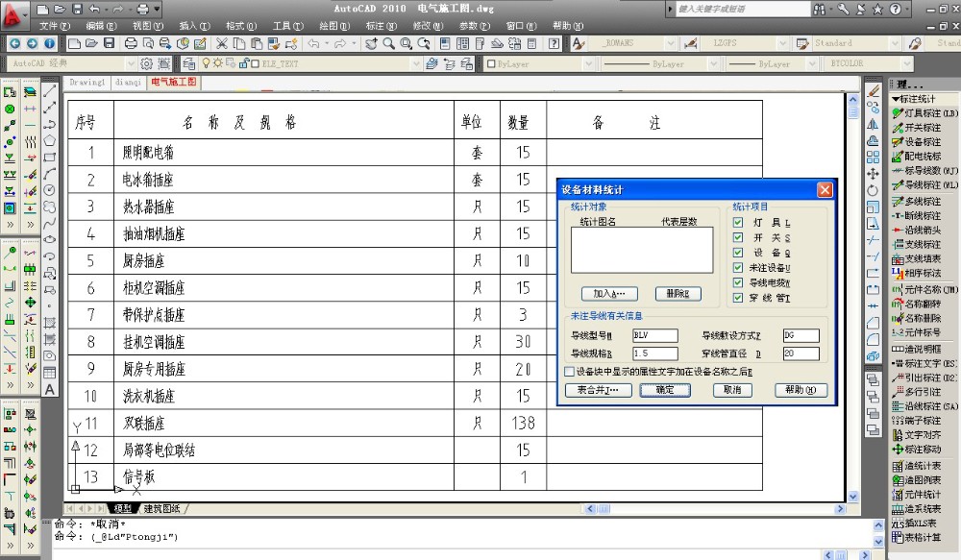Open the ELE_TEXT layer dropdown
Image resolution: width=961 pixels, height=560 pixels.
(417, 63)
